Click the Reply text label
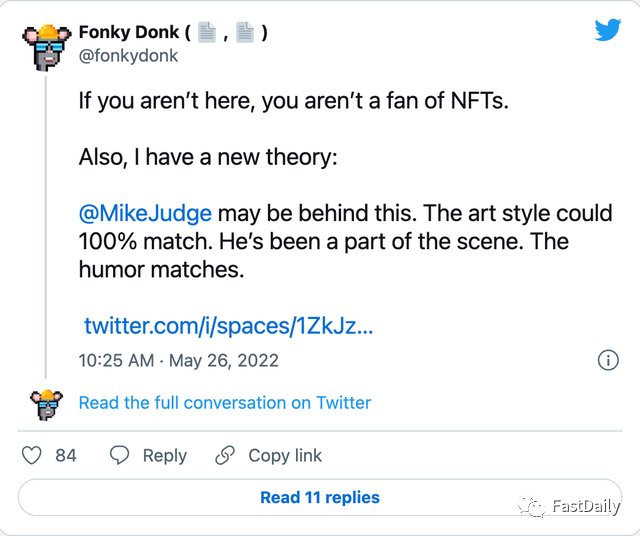Viewport: 640px width, 536px height. coord(165,455)
